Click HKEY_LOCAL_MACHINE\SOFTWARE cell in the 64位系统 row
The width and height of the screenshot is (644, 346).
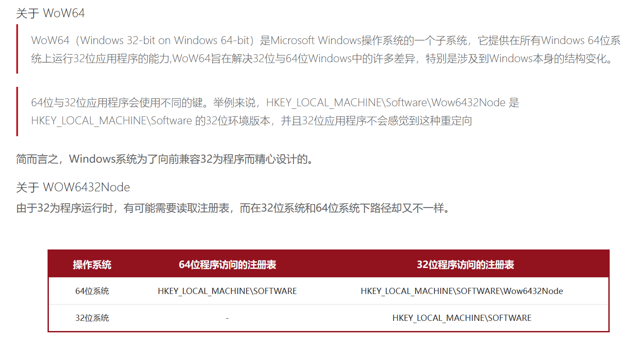(227, 291)
